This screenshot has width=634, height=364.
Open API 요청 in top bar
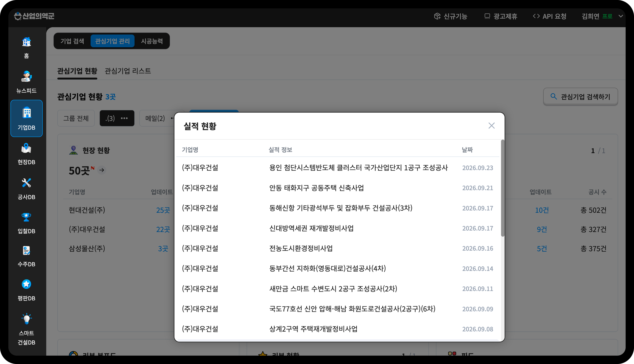tap(549, 16)
